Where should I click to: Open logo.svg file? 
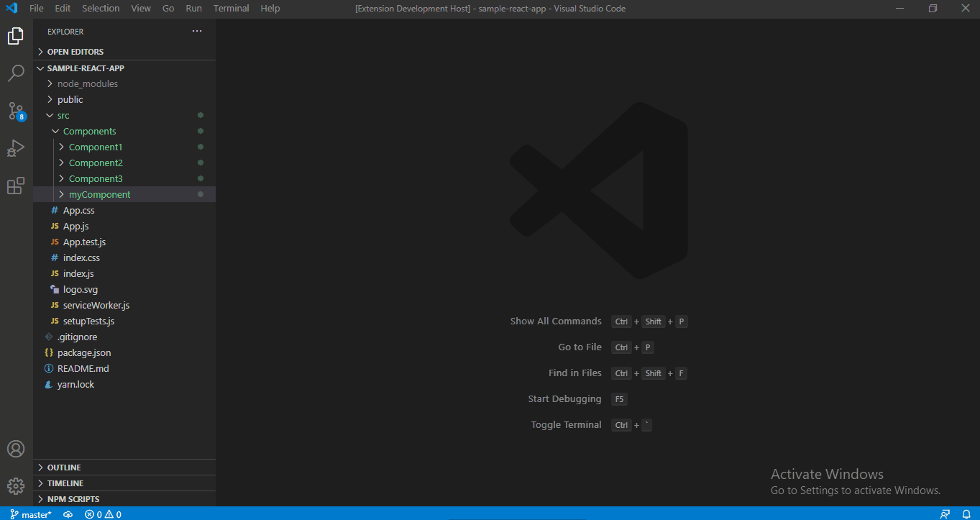pos(124,289)
